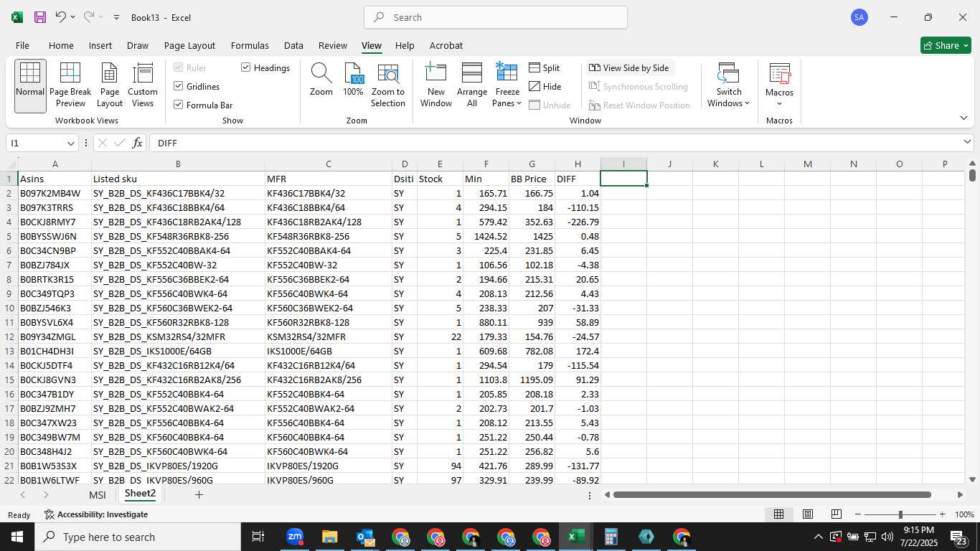Click the Windows search box
The width and height of the screenshot is (980, 551).
pos(138,537)
